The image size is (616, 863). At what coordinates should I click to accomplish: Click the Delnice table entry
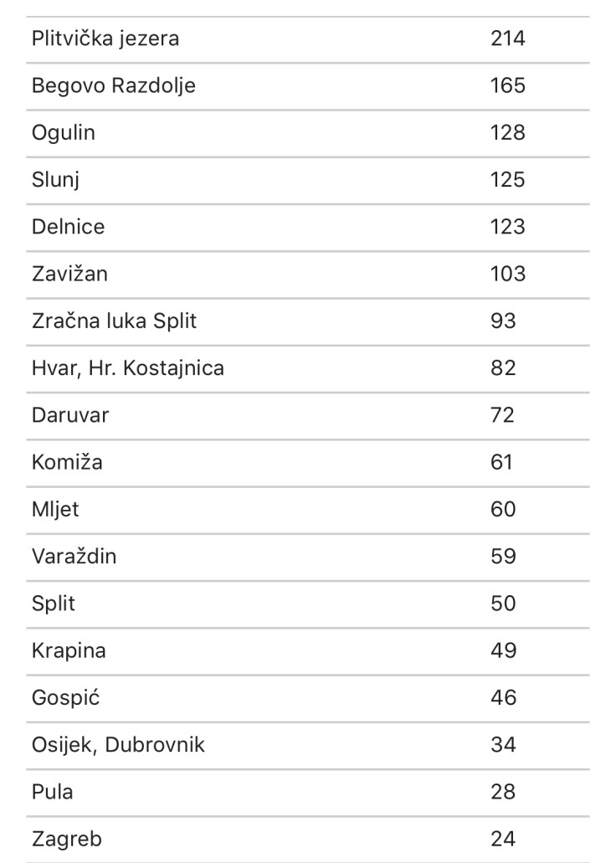click(69, 227)
